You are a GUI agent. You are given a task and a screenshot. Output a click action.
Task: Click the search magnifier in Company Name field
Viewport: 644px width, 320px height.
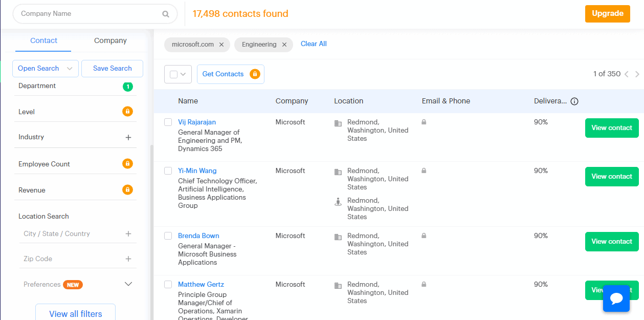pyautogui.click(x=165, y=14)
